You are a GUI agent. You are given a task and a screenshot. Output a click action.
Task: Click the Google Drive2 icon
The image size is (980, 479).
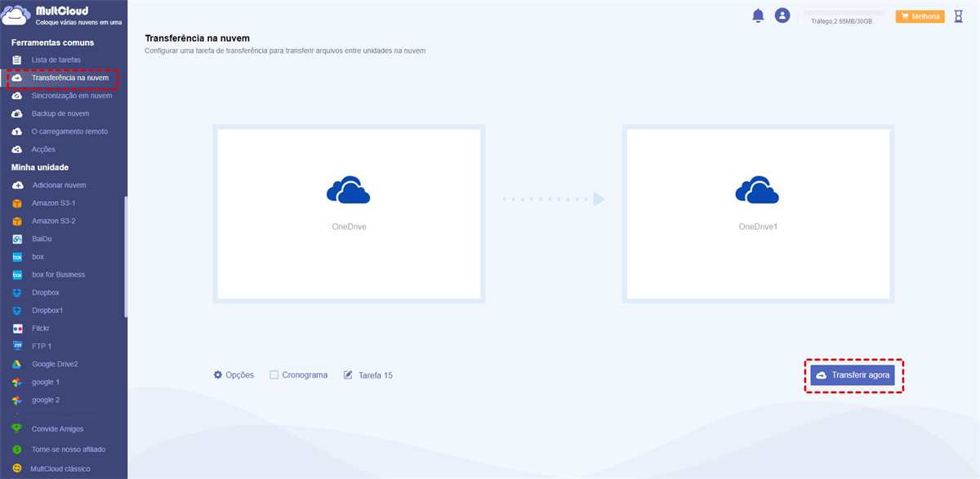16,365
